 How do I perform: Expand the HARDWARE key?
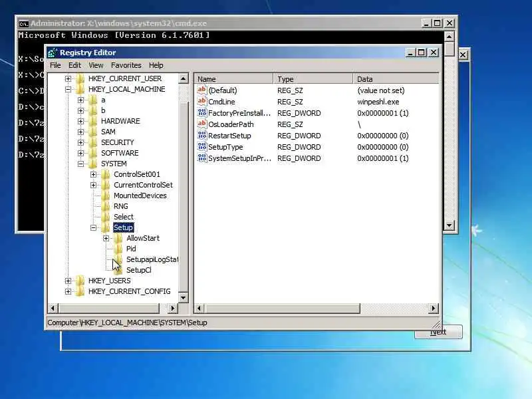tap(80, 121)
